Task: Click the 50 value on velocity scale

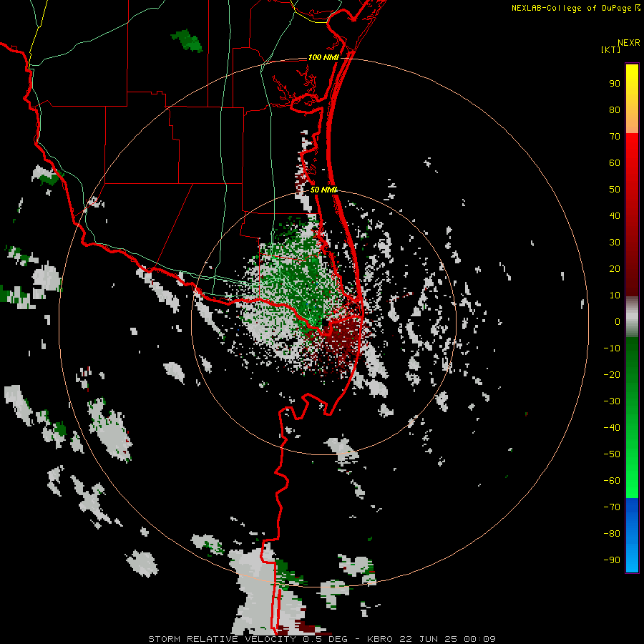Action: coord(615,190)
